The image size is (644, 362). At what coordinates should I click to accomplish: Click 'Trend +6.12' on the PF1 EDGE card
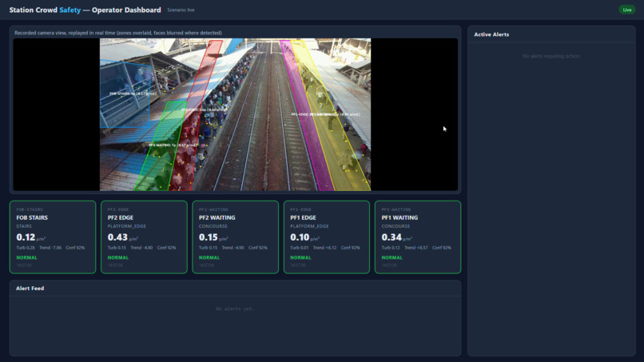(x=325, y=248)
